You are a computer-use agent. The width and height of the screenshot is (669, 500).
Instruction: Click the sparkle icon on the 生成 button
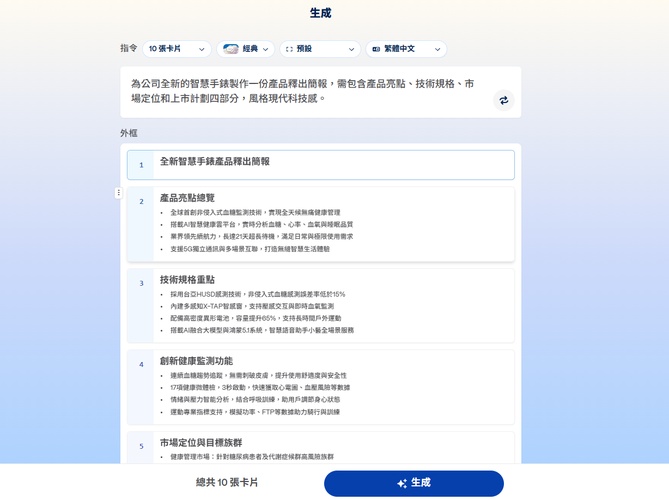pyautogui.click(x=401, y=483)
